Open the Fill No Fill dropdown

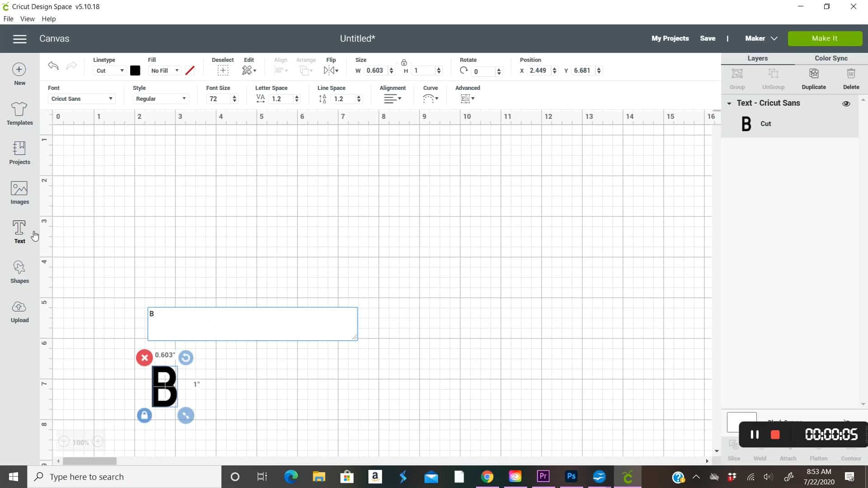(165, 70)
